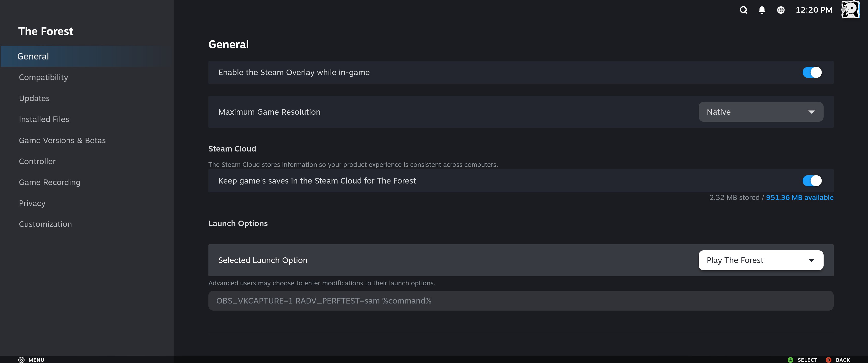
Task: Click the globe network icon
Action: point(781,10)
